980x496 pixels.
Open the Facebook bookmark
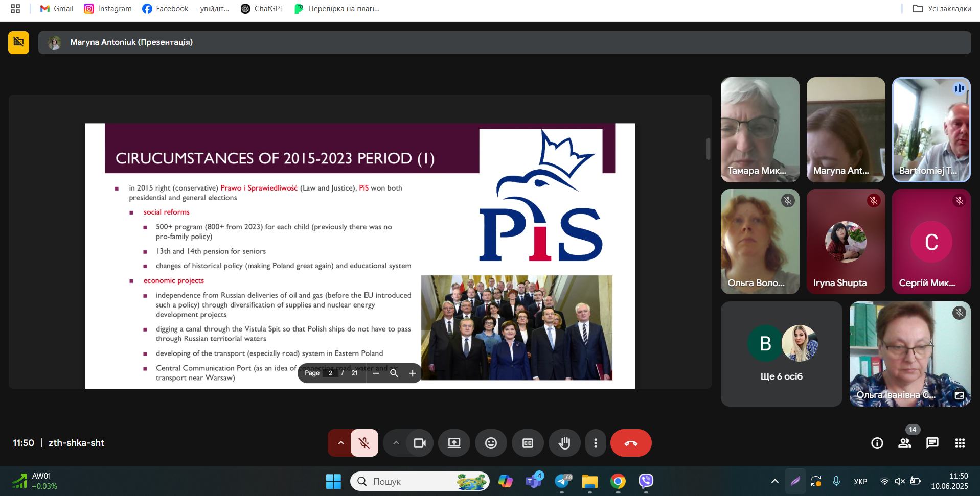[x=186, y=9]
